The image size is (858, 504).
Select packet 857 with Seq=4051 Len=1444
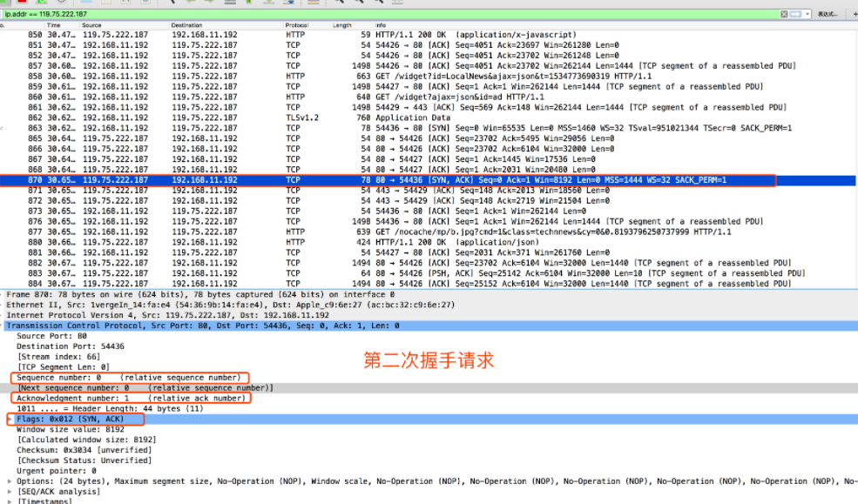[x=429, y=66]
